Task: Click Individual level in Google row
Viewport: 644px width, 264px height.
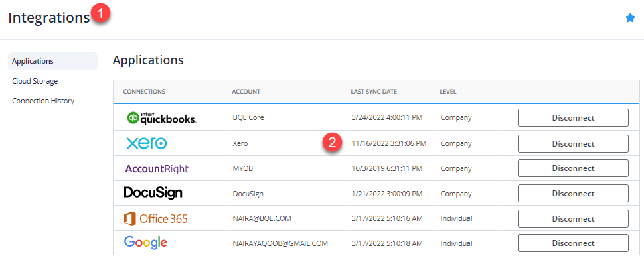Action: [x=456, y=243]
